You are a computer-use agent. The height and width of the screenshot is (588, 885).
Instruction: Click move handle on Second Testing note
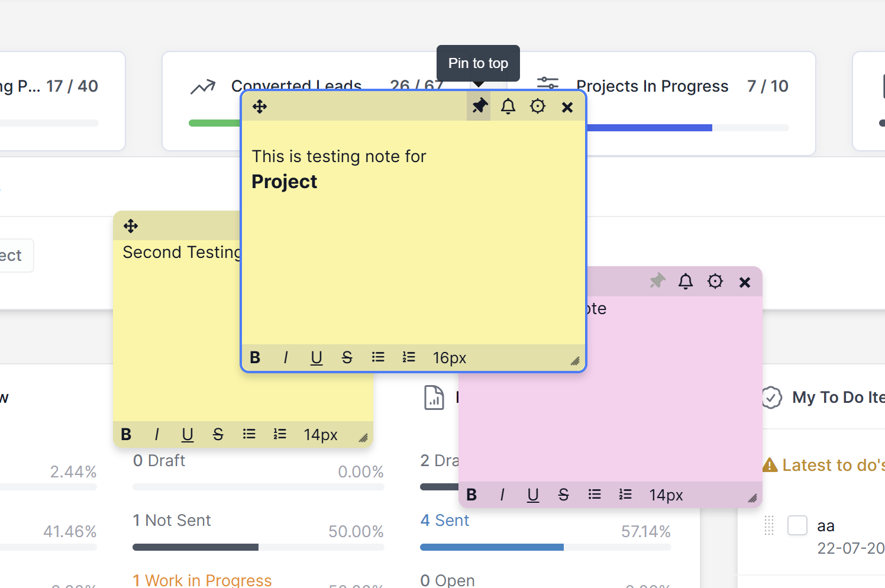(x=131, y=226)
